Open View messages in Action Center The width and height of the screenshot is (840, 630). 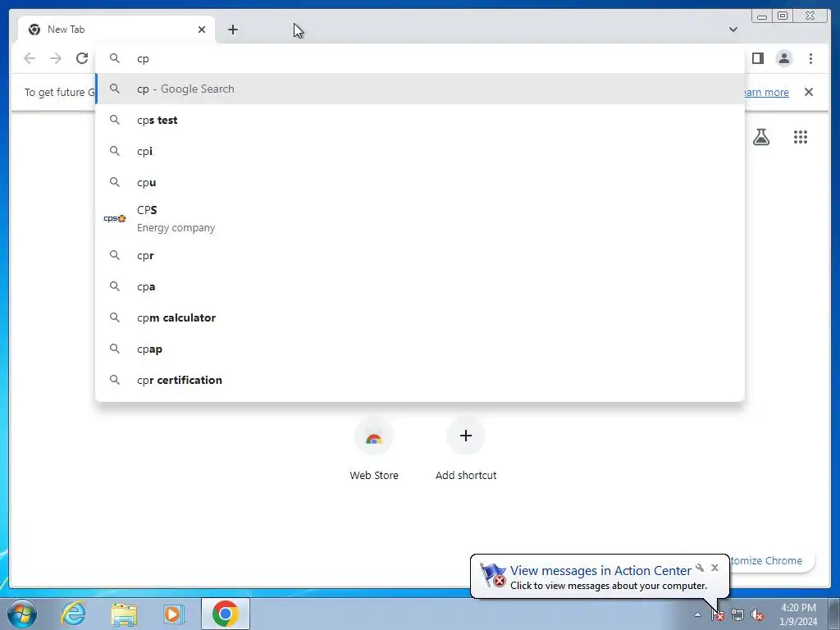600,571
